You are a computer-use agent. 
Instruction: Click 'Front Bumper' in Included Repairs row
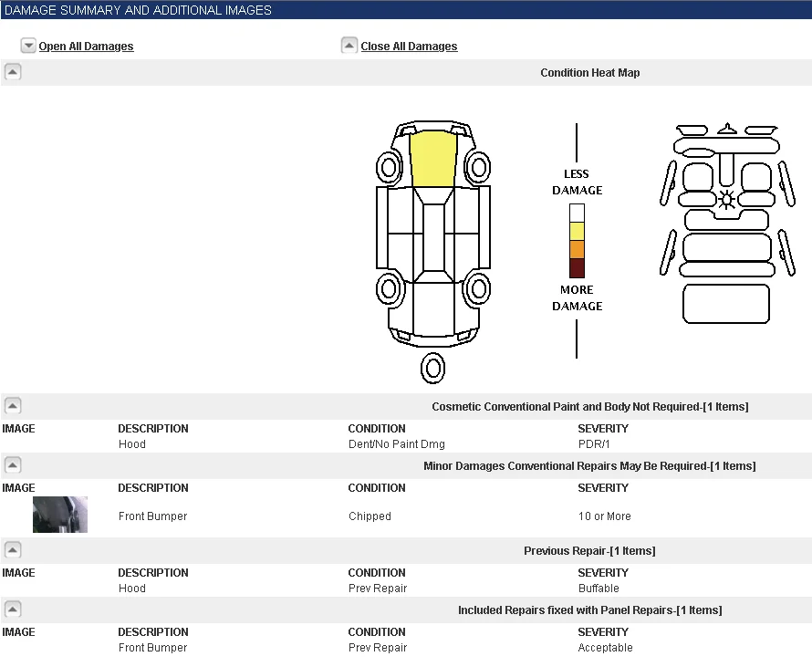click(x=152, y=647)
